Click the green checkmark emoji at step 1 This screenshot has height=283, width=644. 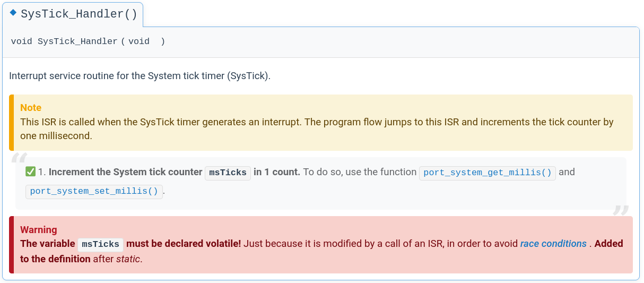(x=30, y=172)
